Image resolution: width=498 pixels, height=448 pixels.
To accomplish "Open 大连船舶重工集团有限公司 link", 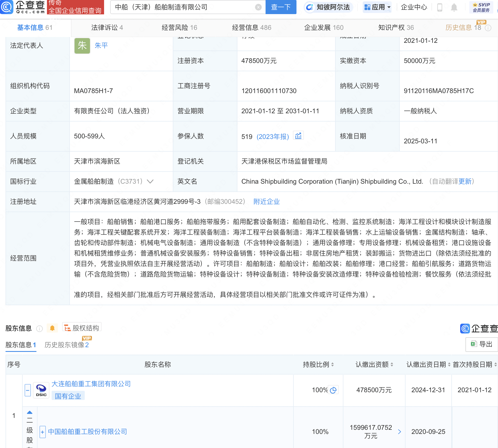I will [x=91, y=384].
